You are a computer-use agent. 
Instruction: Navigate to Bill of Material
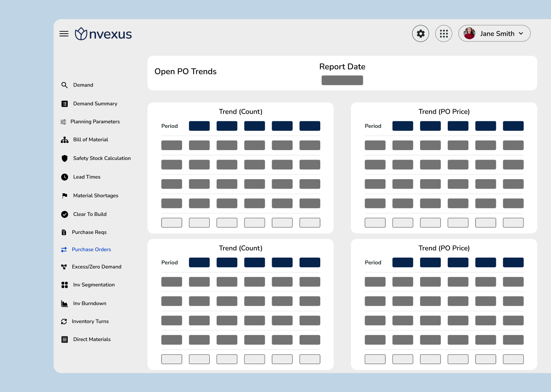pos(91,140)
